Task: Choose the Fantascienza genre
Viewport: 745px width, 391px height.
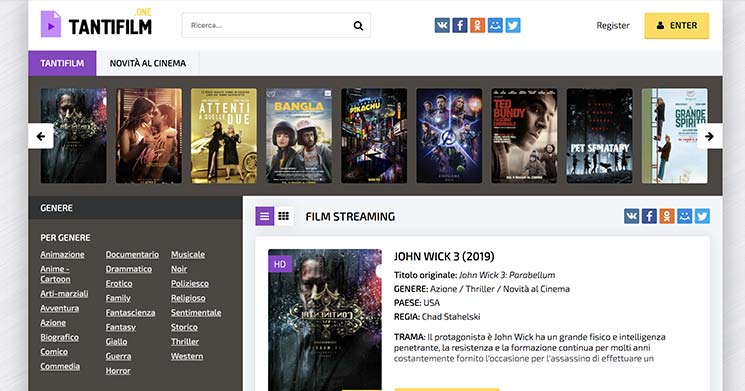Action: 130,313
